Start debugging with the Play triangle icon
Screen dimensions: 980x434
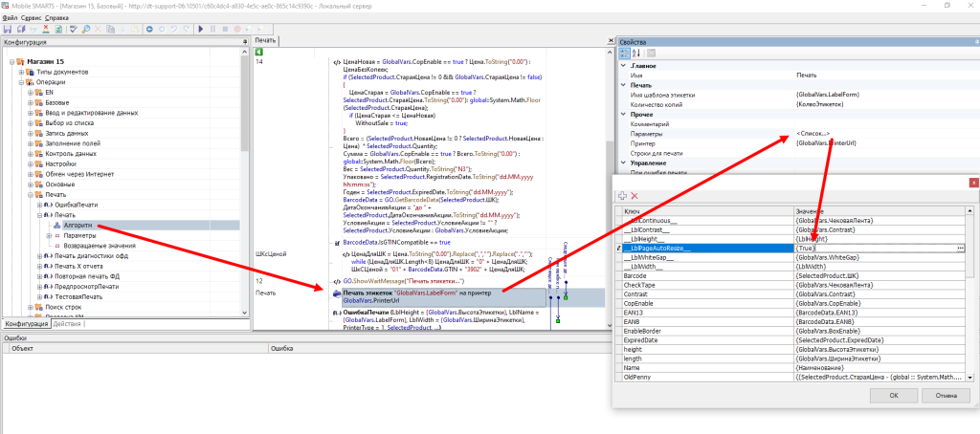tap(201, 30)
